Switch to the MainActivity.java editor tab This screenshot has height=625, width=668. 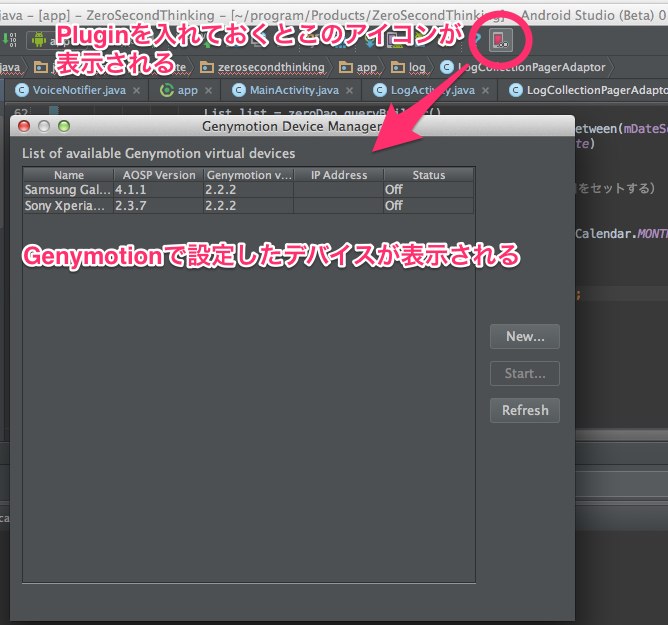(x=286, y=90)
